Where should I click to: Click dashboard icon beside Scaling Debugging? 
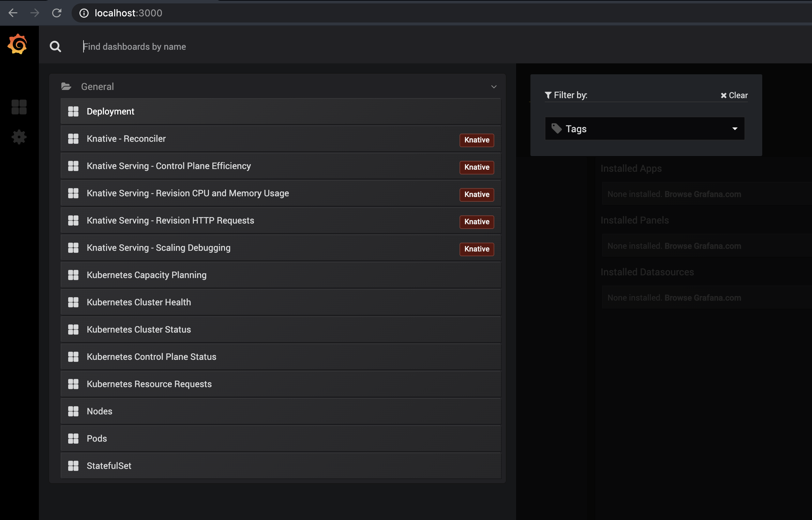click(x=73, y=248)
